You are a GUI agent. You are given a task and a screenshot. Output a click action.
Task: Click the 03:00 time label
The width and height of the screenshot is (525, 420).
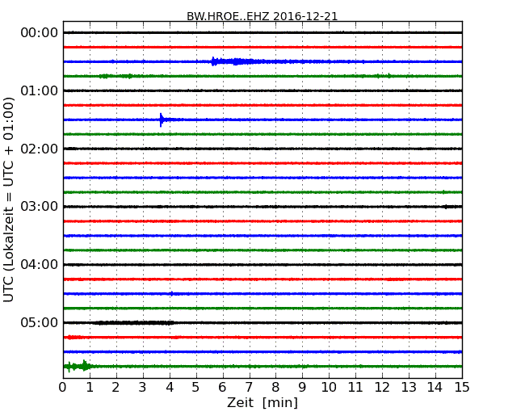[x=40, y=207]
